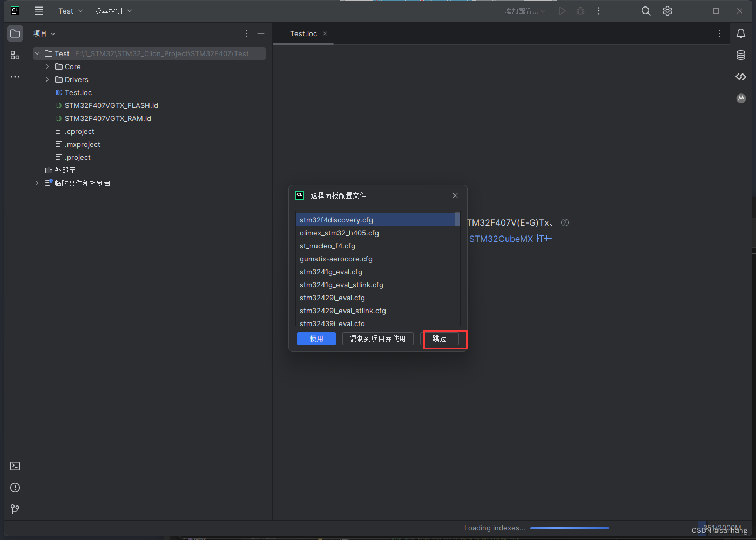This screenshot has width=756, height=540.
Task: Show more tool windows ellipsis
Action: pos(15,77)
